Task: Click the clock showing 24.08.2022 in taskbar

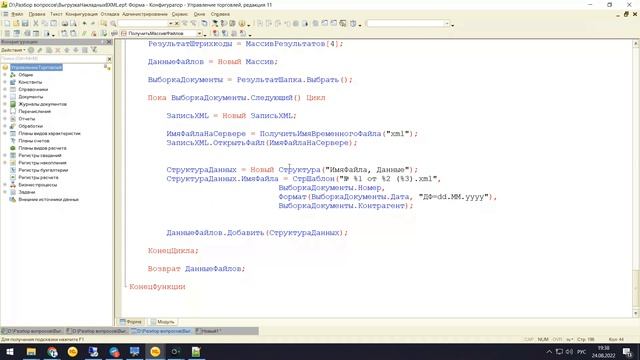Action: pos(603,351)
